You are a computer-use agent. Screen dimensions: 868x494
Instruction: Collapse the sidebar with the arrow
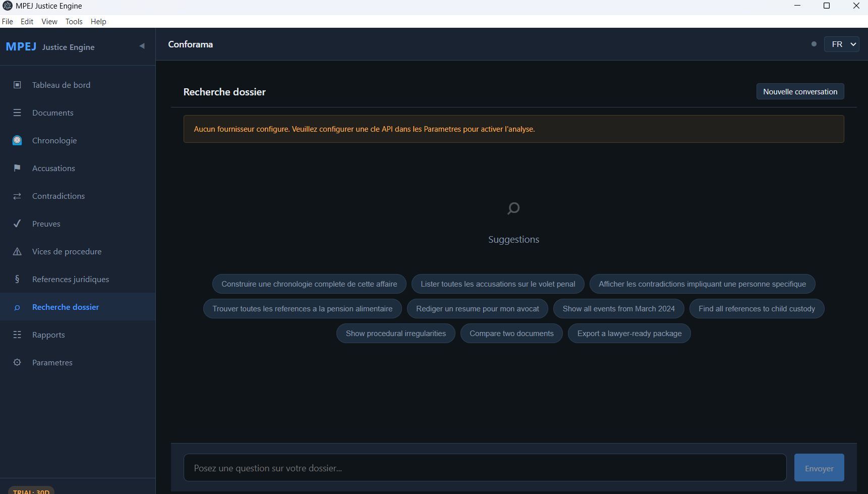click(142, 46)
